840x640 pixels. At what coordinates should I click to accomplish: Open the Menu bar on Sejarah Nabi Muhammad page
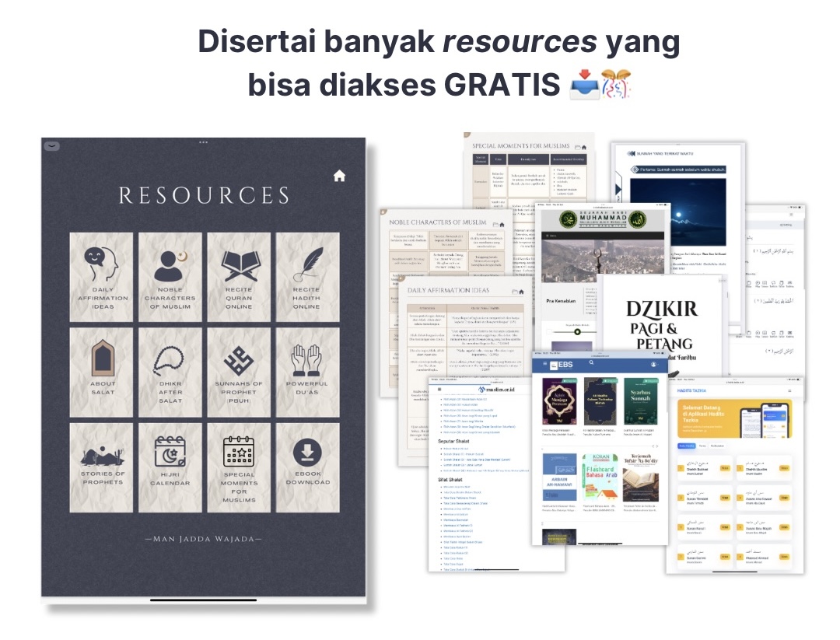click(603, 236)
